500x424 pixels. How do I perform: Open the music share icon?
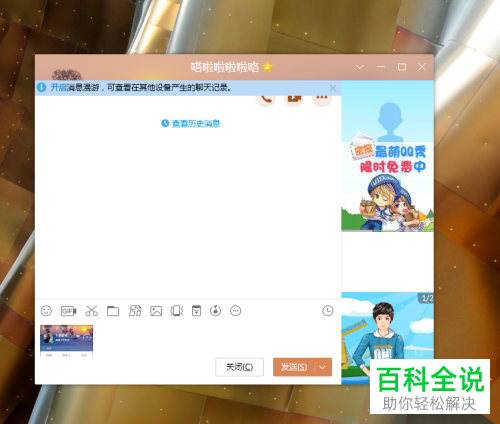(x=215, y=311)
